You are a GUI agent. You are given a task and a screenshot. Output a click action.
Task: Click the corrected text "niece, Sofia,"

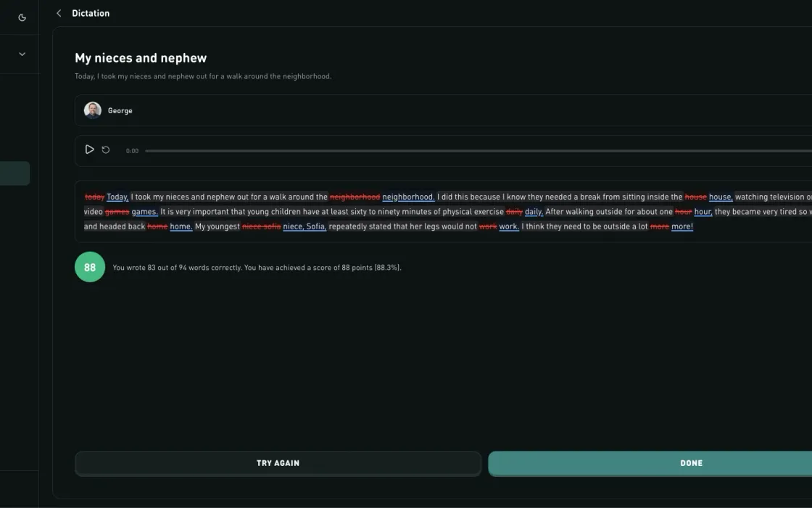click(x=304, y=226)
